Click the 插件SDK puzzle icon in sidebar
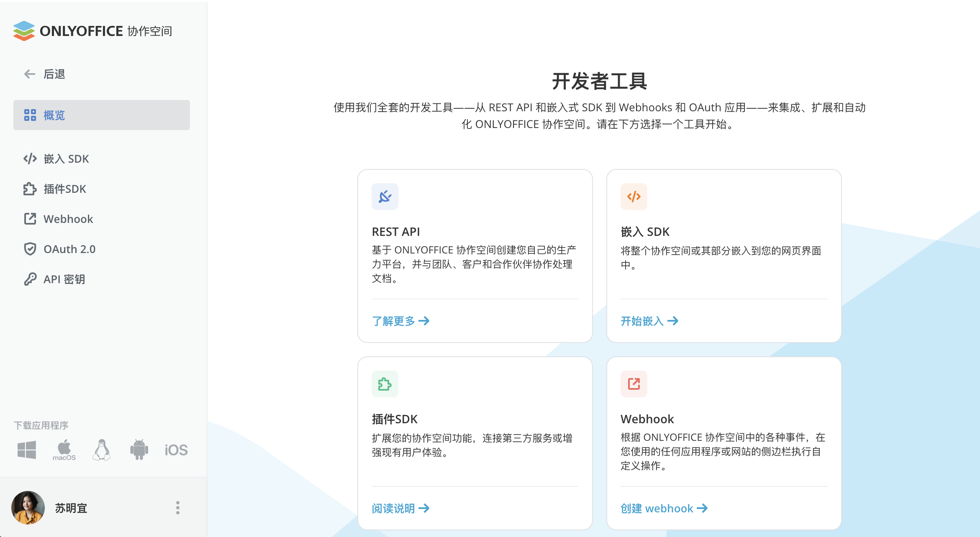The height and width of the screenshot is (537, 980). coord(30,189)
